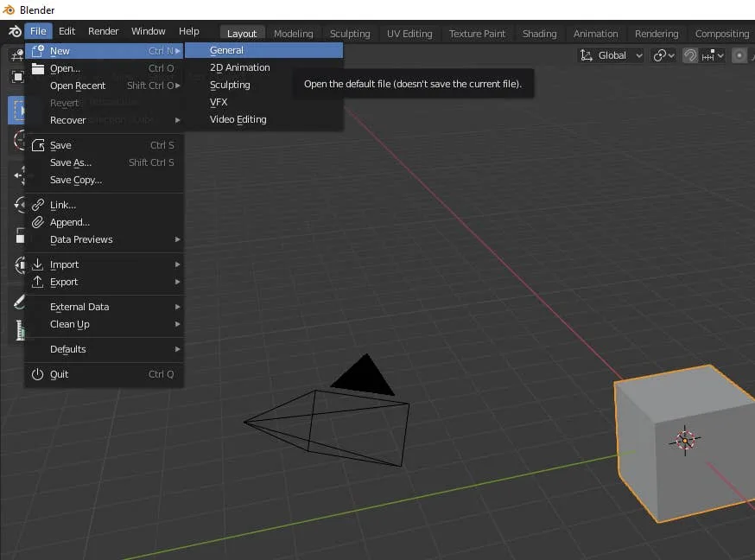Screen dimensions: 755x560
Task: Click the Link chain icon in the File menu
Action: (37, 205)
